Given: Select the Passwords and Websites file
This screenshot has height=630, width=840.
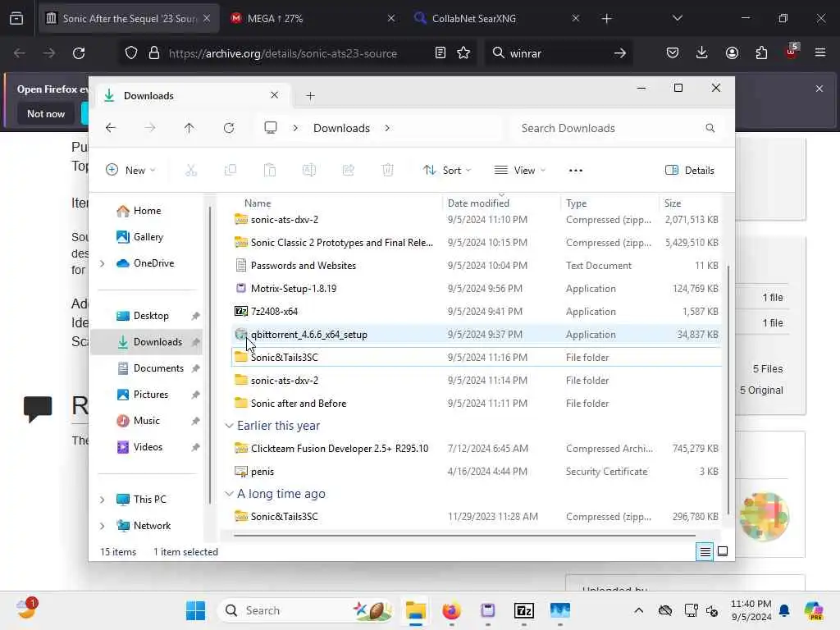Looking at the screenshot, I should 477,265.
